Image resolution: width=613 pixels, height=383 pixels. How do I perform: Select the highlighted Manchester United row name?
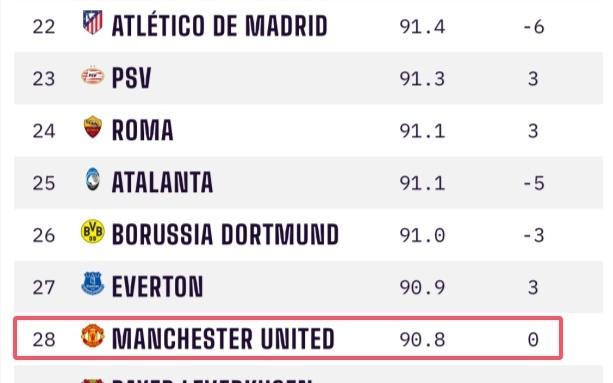223,338
